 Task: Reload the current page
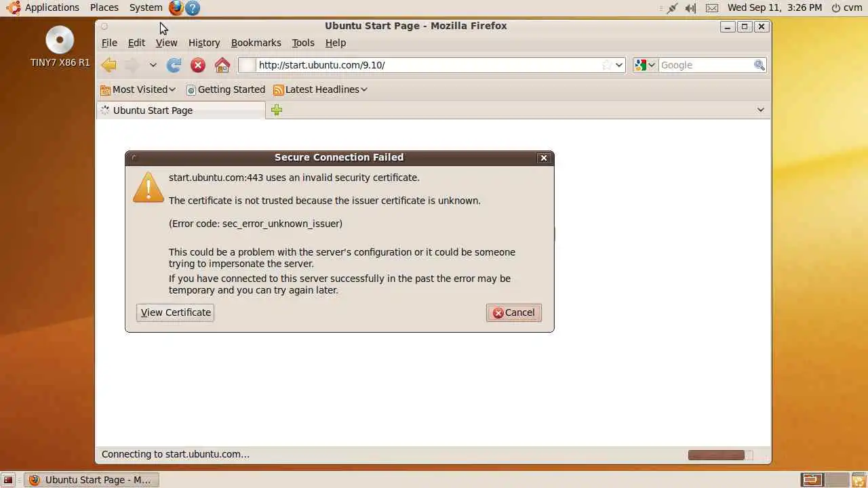(x=174, y=65)
